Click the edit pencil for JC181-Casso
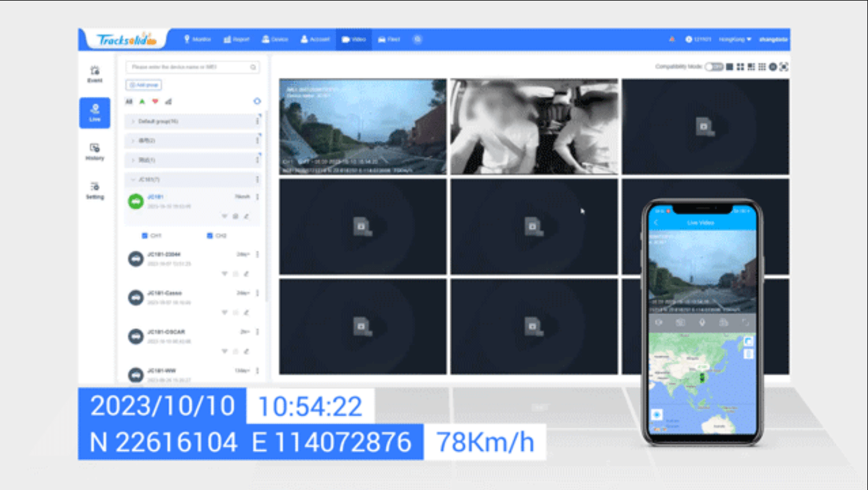The image size is (868, 490). point(246,312)
